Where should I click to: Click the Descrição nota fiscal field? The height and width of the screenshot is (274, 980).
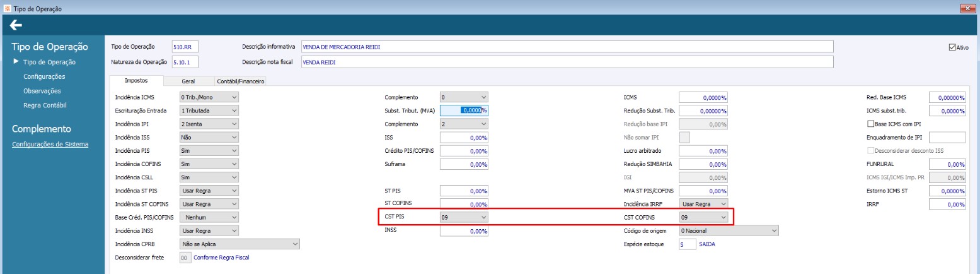(567, 62)
